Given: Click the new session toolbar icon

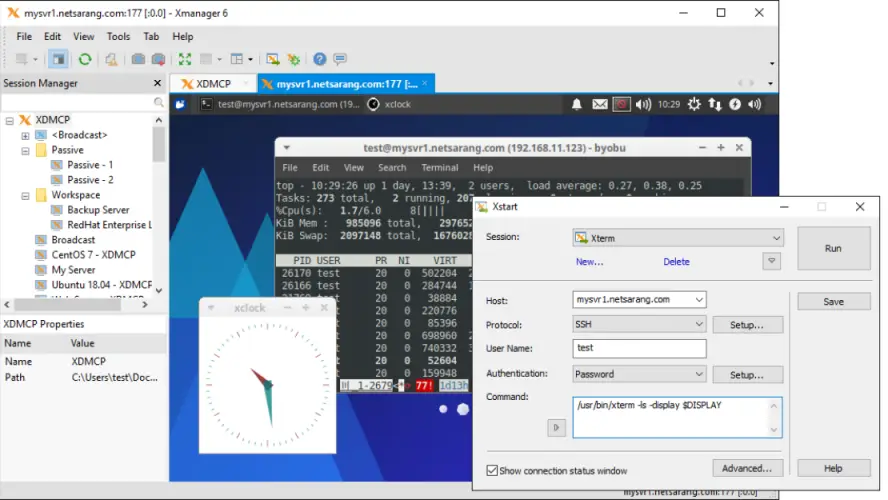Looking at the screenshot, I should pyautogui.click(x=22, y=59).
